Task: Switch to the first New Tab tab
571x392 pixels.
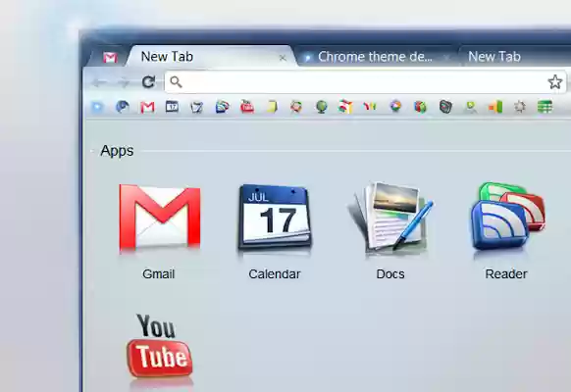Action: 211,57
